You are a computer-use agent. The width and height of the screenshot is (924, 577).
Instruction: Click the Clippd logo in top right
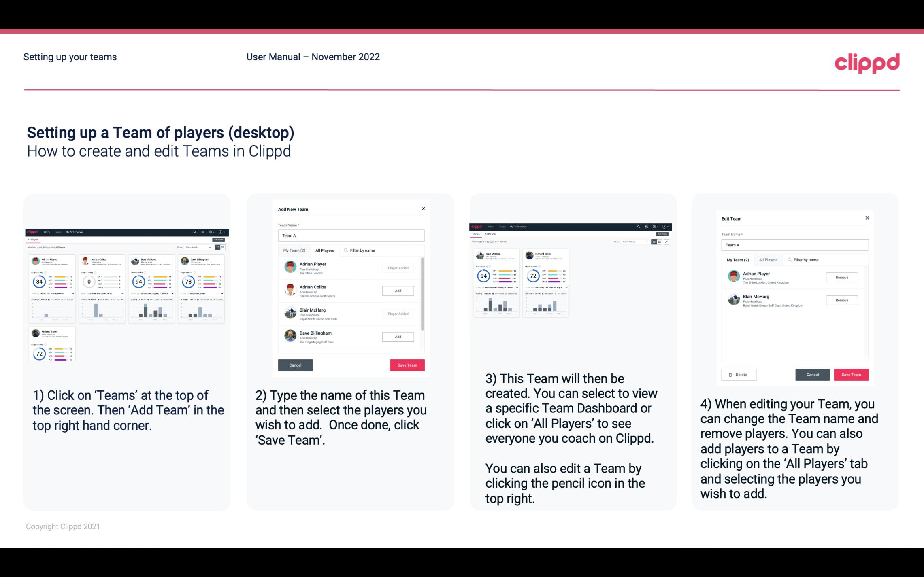pyautogui.click(x=867, y=62)
